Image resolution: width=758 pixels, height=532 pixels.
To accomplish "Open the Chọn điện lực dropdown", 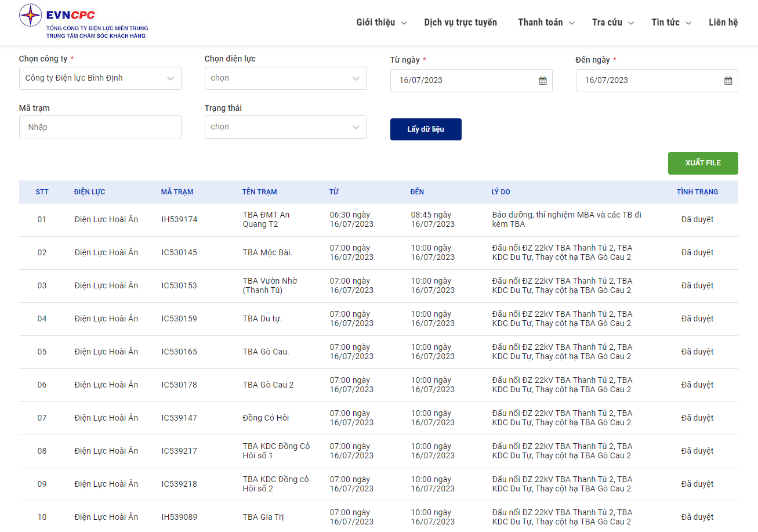I will point(286,78).
